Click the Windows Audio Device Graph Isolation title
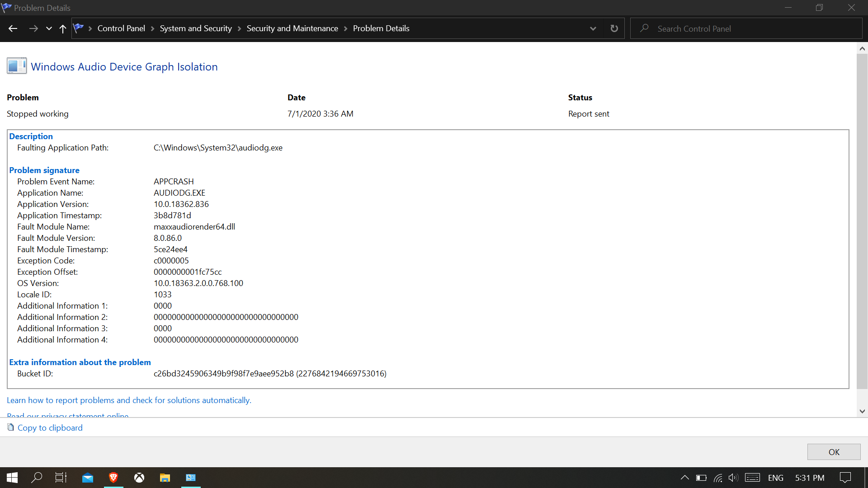The width and height of the screenshot is (868, 488). click(124, 66)
